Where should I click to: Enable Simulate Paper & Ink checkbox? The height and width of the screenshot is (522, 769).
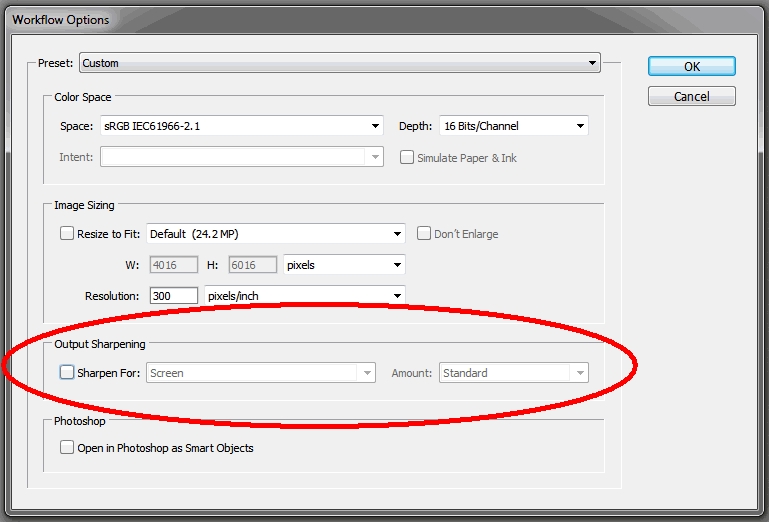(407, 158)
